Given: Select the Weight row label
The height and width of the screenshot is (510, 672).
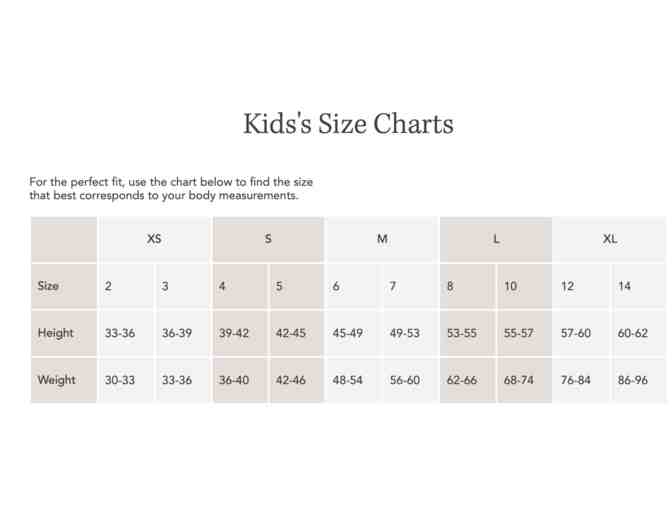Looking at the screenshot, I should coord(57,380).
